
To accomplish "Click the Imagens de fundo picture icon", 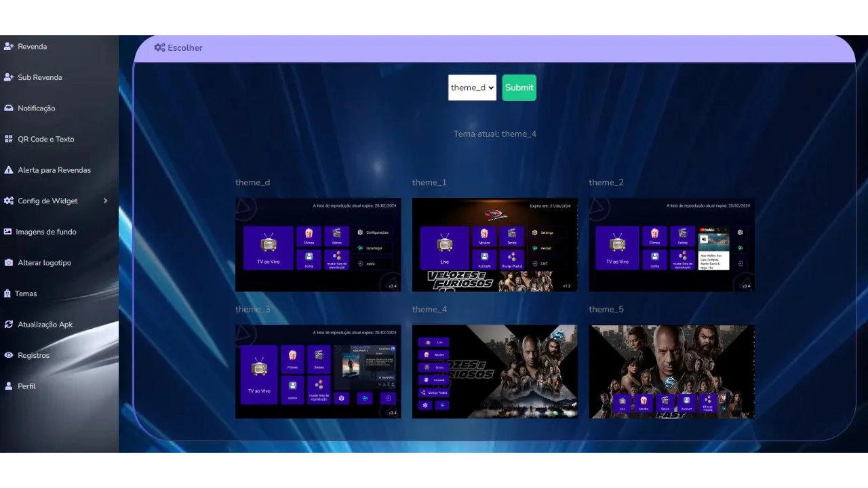I will point(8,232).
